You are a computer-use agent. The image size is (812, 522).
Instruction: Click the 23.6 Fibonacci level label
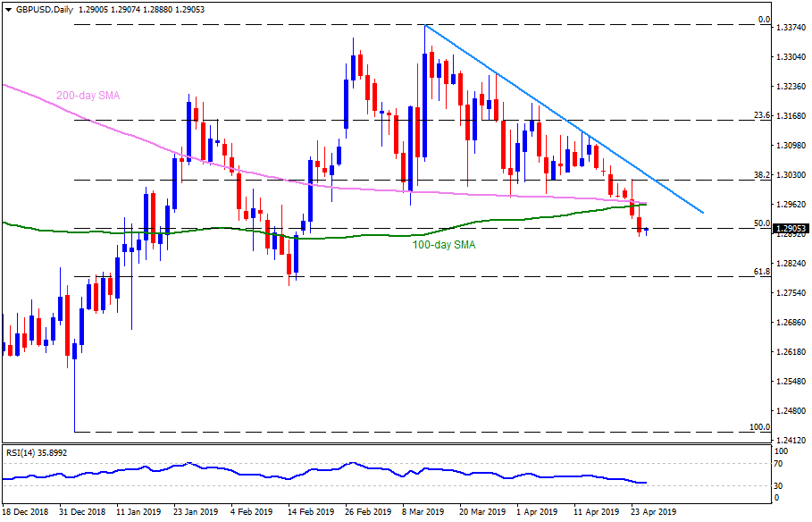tap(761, 115)
